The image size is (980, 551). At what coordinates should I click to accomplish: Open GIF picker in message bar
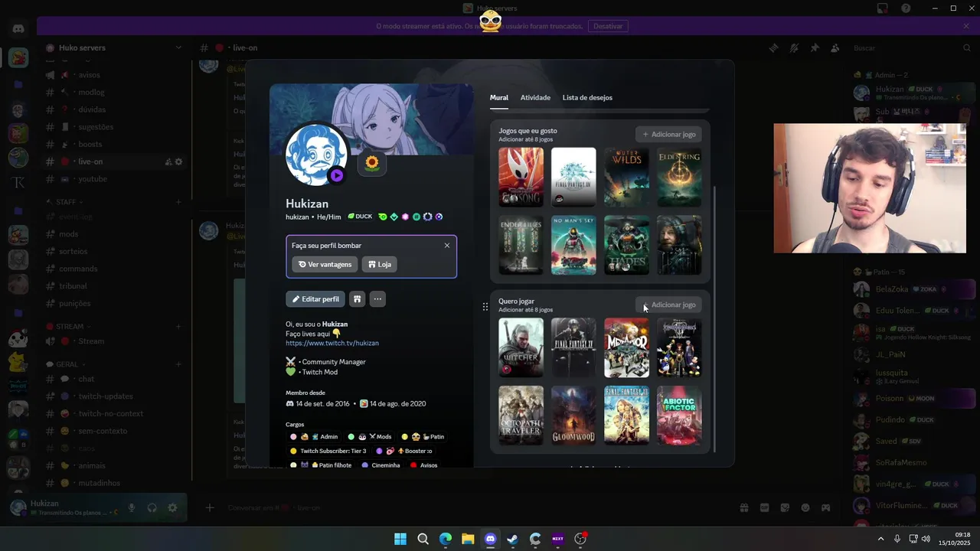pos(764,507)
